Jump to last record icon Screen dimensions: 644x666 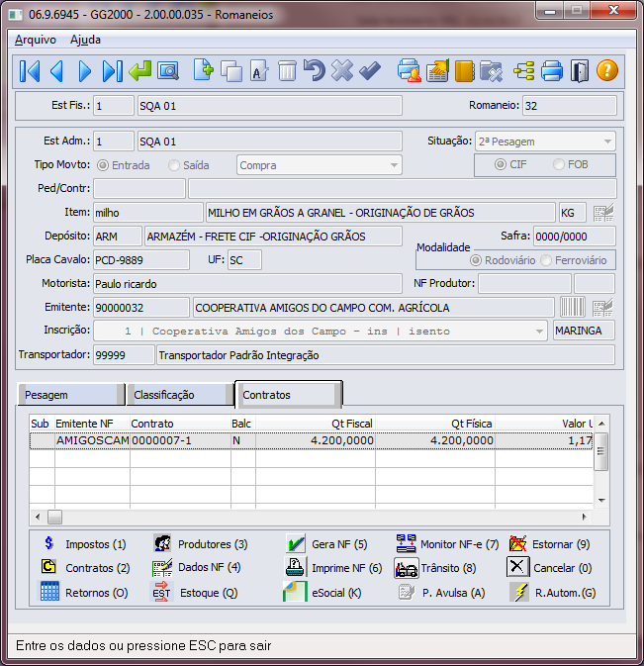click(x=113, y=71)
